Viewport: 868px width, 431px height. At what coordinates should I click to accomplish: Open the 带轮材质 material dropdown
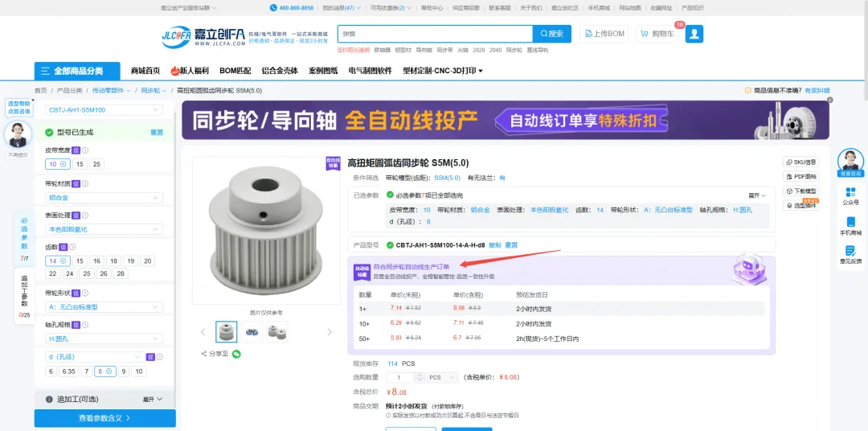point(104,197)
